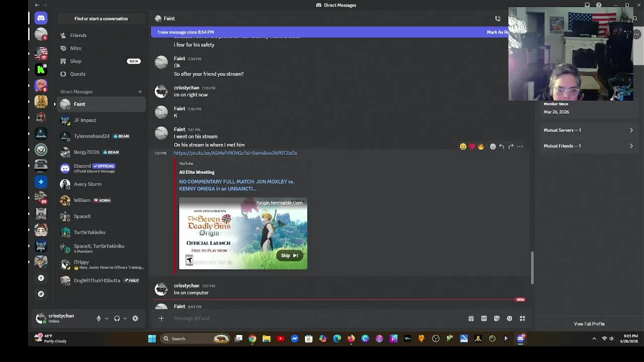
Task: Create a new DM with plus icon
Action: click(x=140, y=92)
